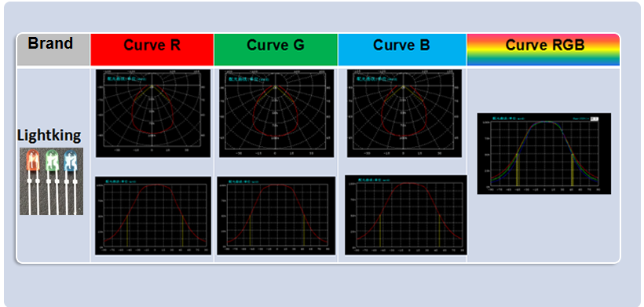Select the Curve G green header

[276, 49]
